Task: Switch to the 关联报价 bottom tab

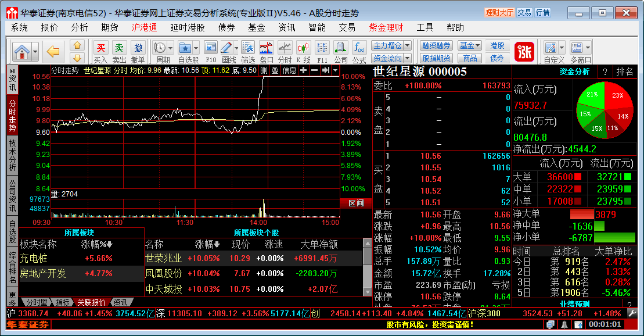Action: point(91,303)
